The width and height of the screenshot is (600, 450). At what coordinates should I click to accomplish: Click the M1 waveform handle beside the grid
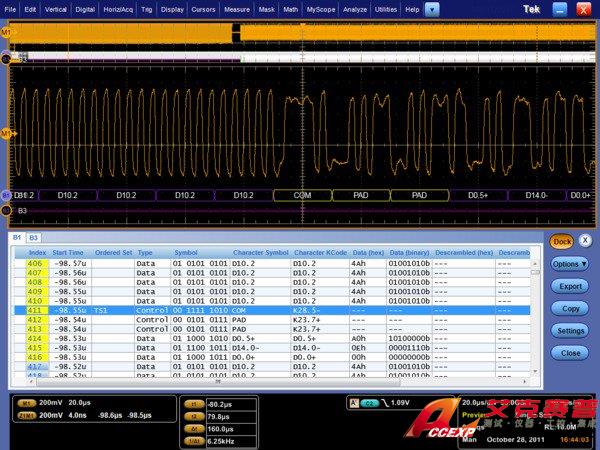coord(5,133)
